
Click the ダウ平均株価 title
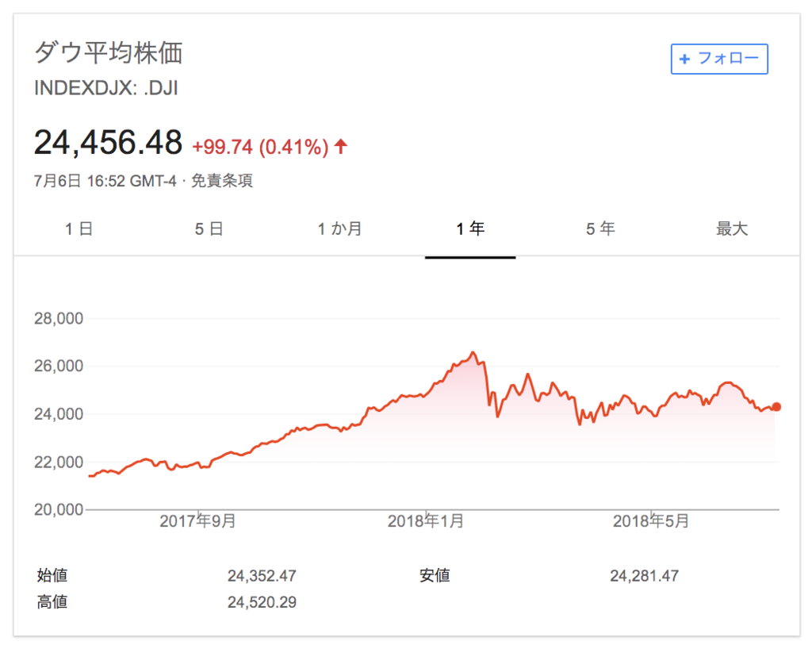tap(108, 53)
